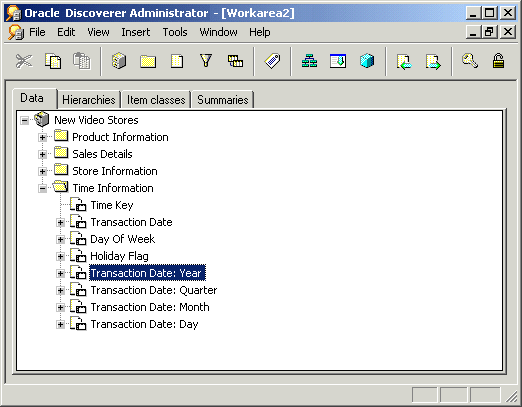This screenshot has width=522, height=407.
Task: Expand the Transaction Date: Day item
Action: click(60, 324)
